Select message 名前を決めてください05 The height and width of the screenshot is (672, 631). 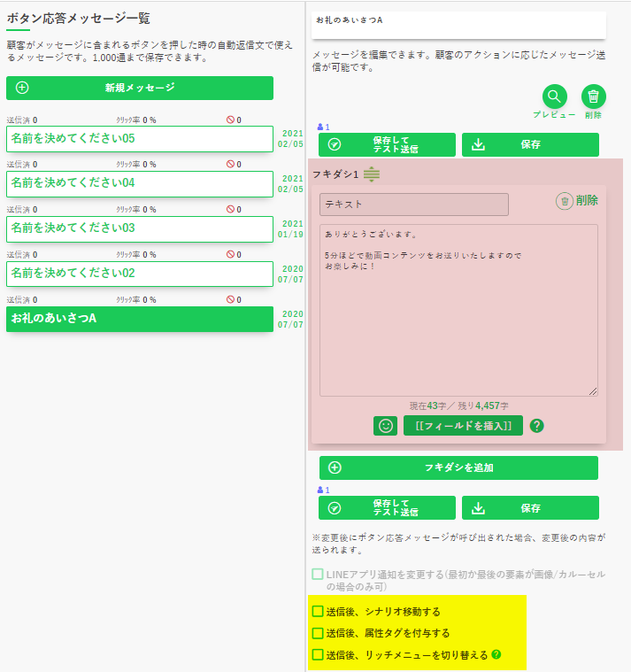point(140,139)
